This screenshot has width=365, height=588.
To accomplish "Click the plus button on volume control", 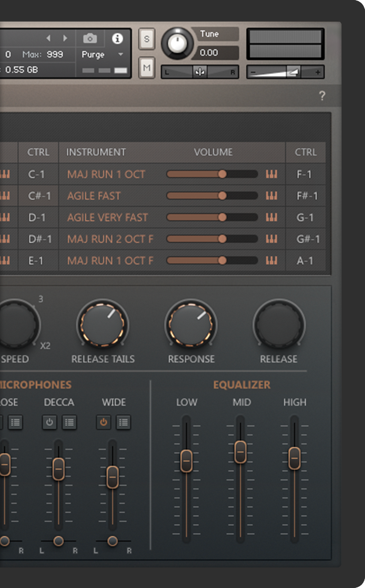I will point(318,72).
